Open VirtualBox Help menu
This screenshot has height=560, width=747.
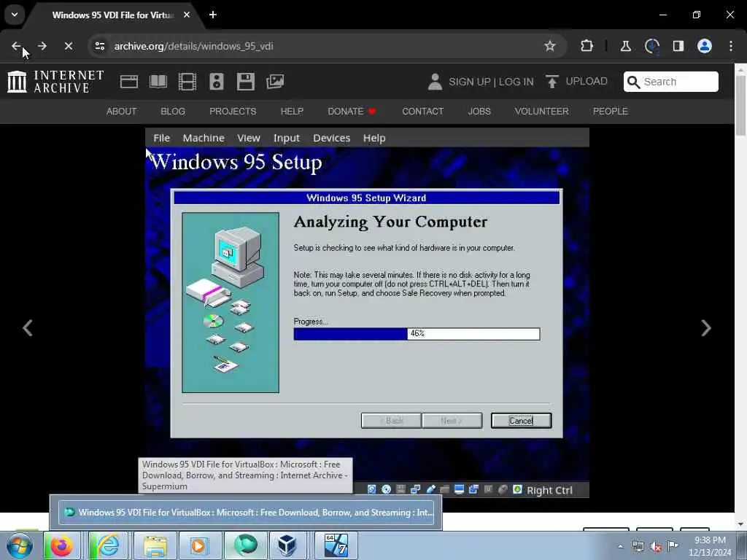coord(374,138)
